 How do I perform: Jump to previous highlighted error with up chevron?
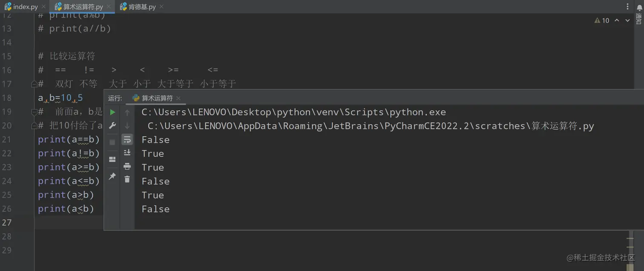[x=617, y=20]
